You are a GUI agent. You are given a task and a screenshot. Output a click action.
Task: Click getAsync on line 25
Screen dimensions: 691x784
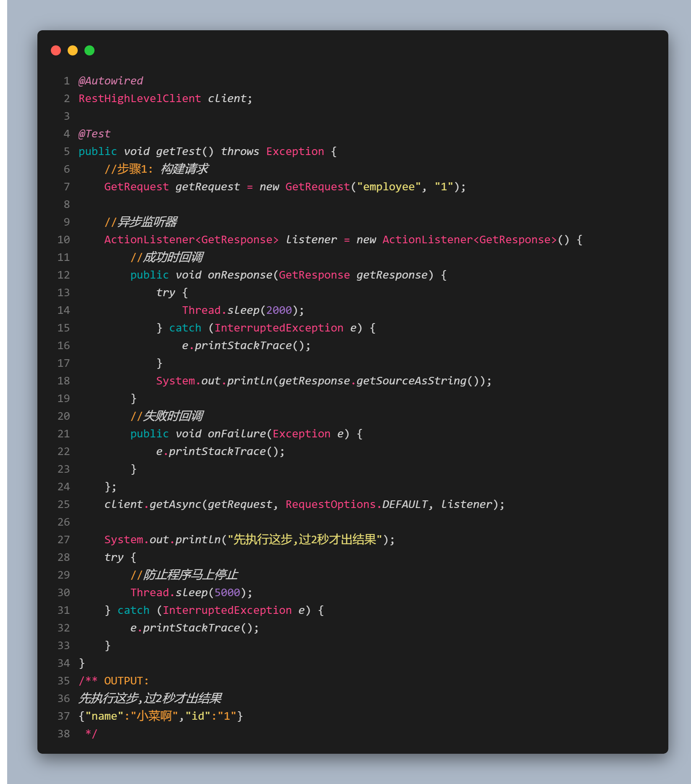click(x=176, y=504)
